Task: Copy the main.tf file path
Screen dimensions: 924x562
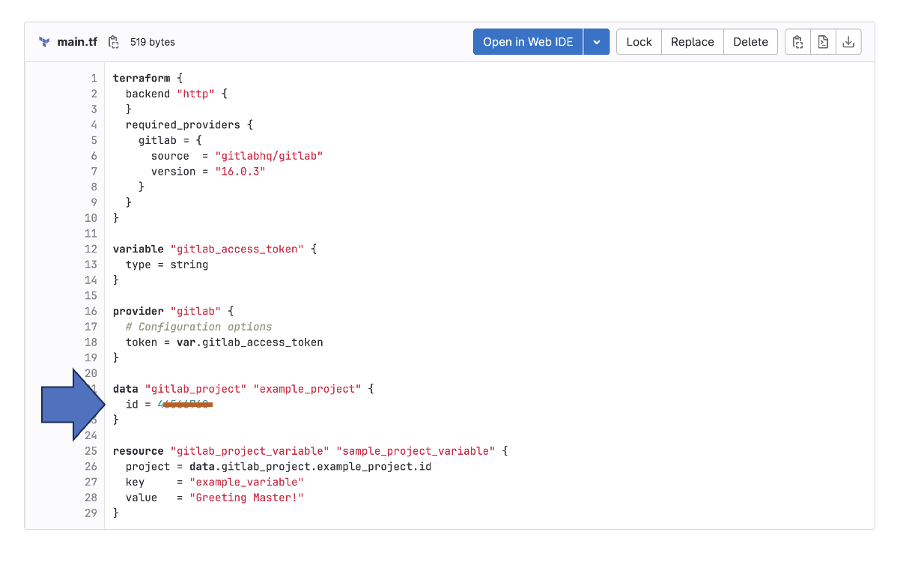Action: tap(113, 42)
